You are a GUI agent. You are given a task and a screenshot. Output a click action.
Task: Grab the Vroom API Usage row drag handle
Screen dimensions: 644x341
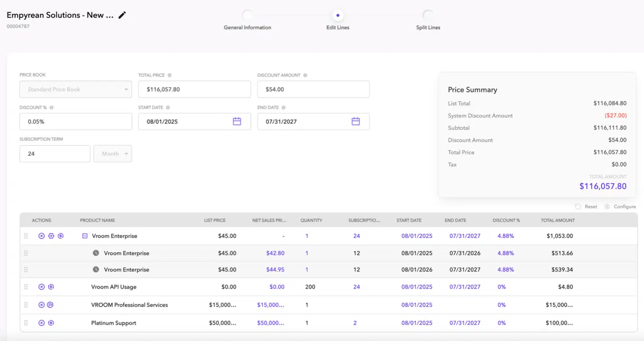tap(26, 287)
